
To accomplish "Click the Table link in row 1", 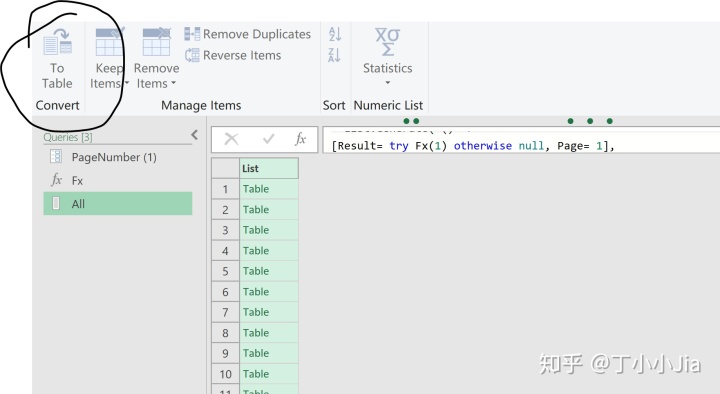I will coord(256,189).
